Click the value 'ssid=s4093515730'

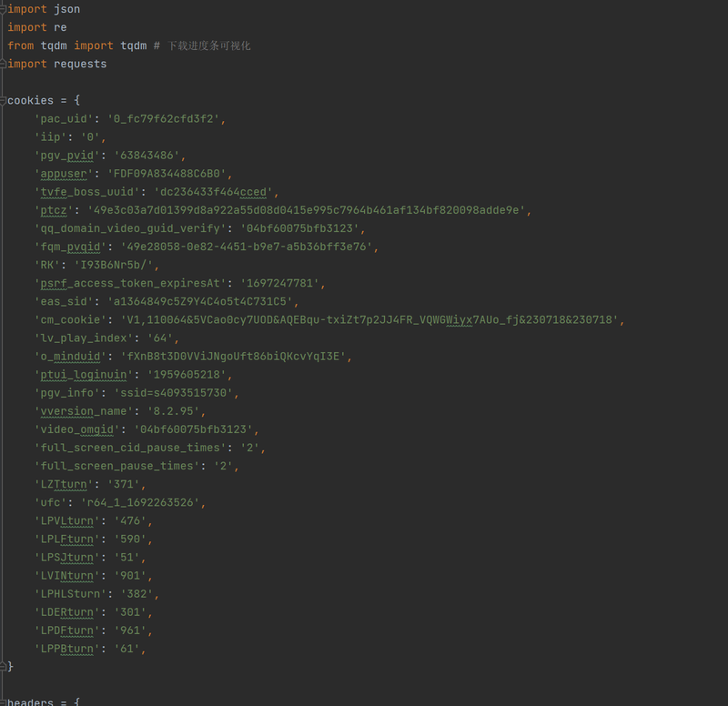click(x=173, y=393)
